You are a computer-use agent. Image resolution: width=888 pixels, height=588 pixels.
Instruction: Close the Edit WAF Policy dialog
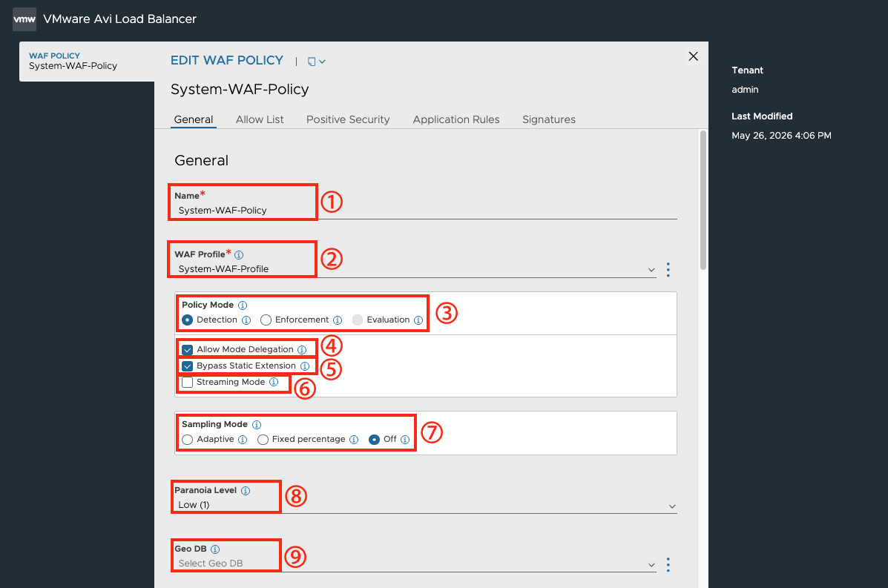(693, 56)
